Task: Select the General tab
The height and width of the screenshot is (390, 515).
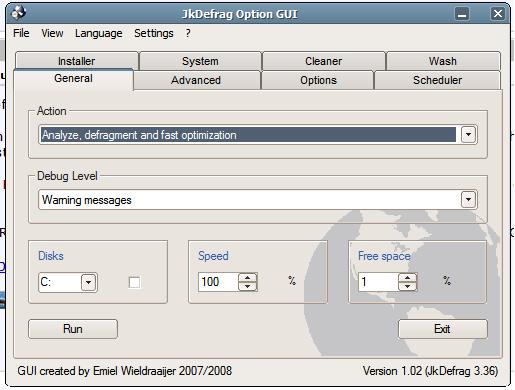Action: point(73,79)
